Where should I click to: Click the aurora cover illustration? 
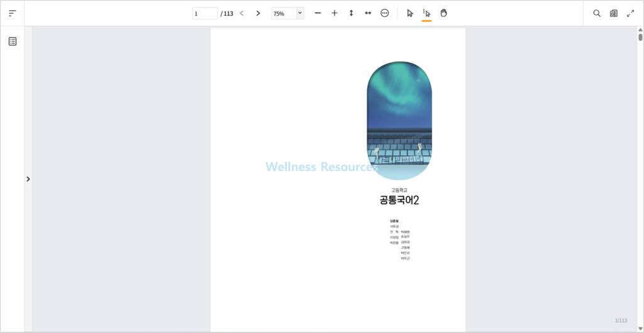point(399,120)
